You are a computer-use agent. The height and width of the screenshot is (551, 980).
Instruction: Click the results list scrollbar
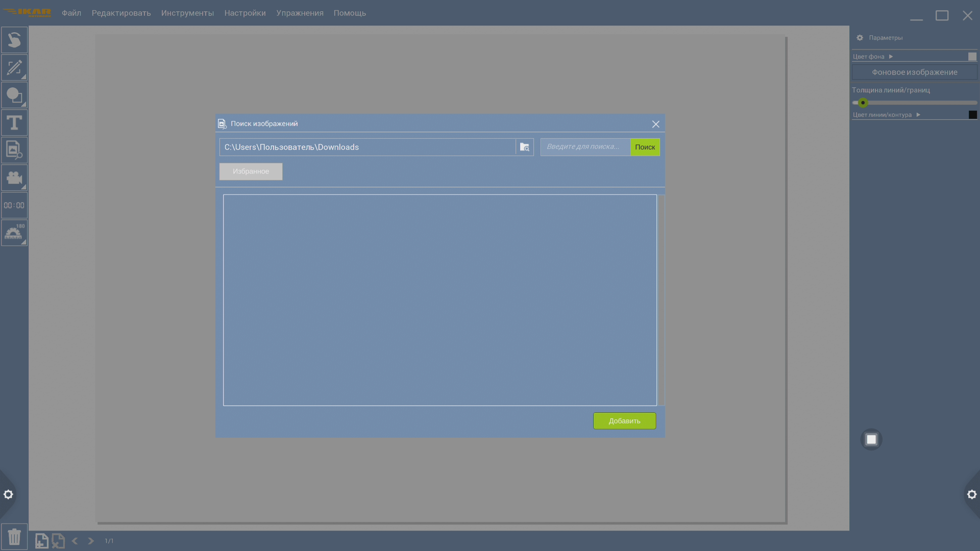pos(661,300)
